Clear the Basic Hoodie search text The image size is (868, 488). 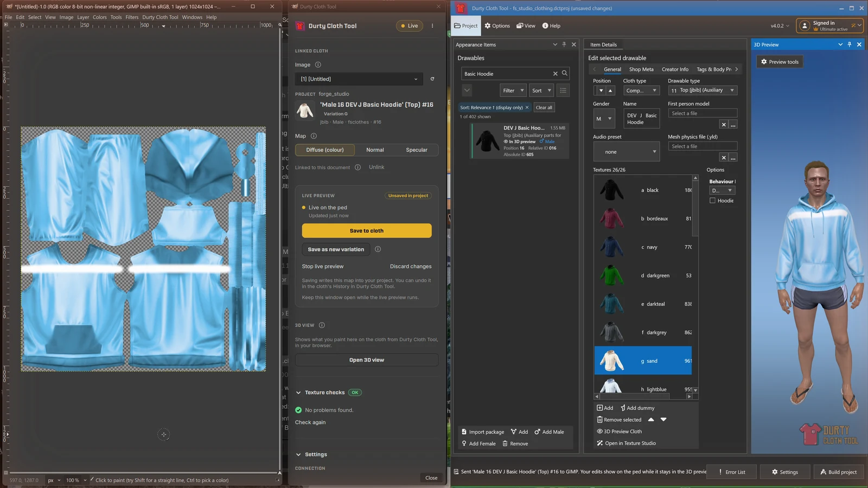[x=555, y=74]
